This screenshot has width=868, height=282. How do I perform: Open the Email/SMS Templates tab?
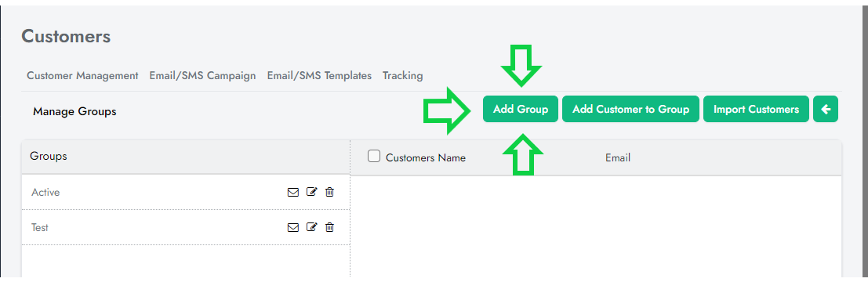[x=319, y=76]
